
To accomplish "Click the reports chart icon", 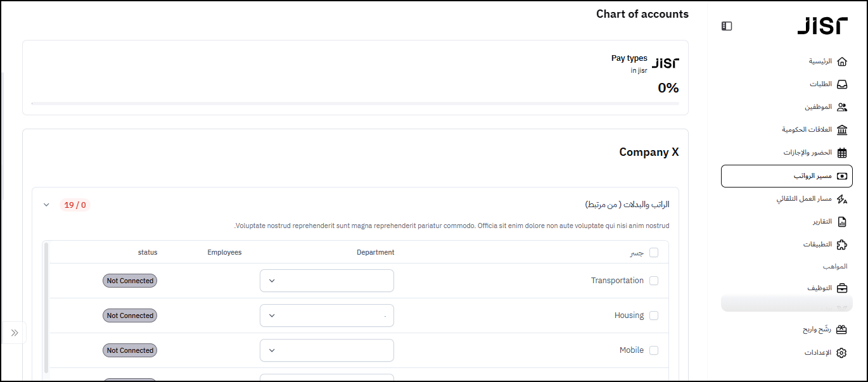I will point(841,222).
